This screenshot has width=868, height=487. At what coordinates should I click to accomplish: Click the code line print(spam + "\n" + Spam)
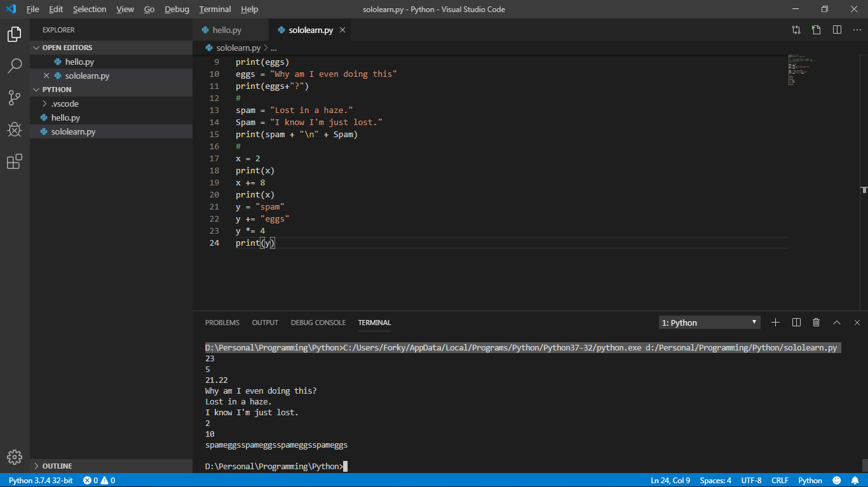[x=297, y=135]
